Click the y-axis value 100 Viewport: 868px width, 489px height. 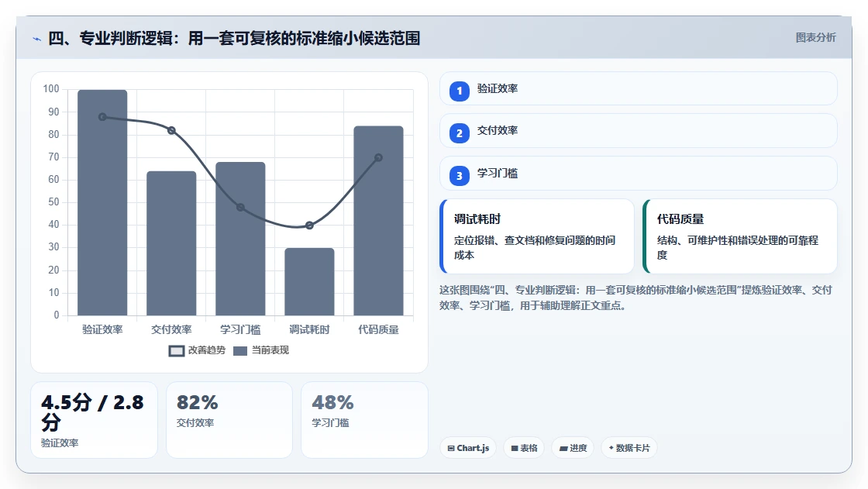[x=51, y=88]
